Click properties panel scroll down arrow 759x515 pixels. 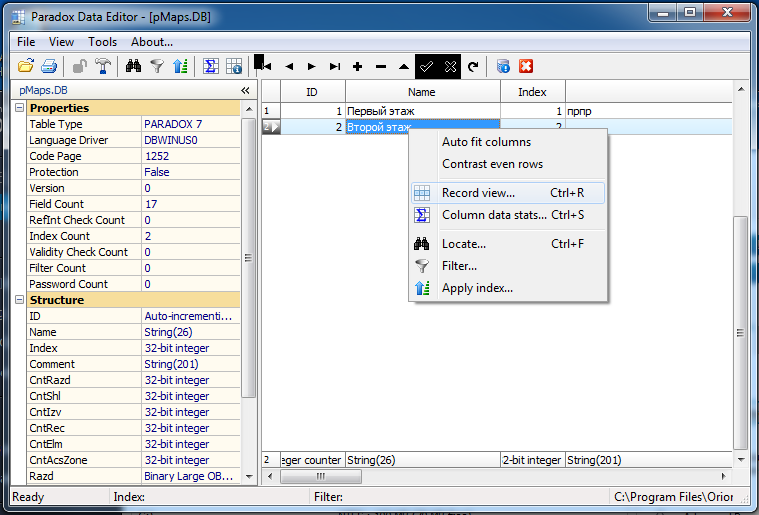pyautogui.click(x=249, y=477)
